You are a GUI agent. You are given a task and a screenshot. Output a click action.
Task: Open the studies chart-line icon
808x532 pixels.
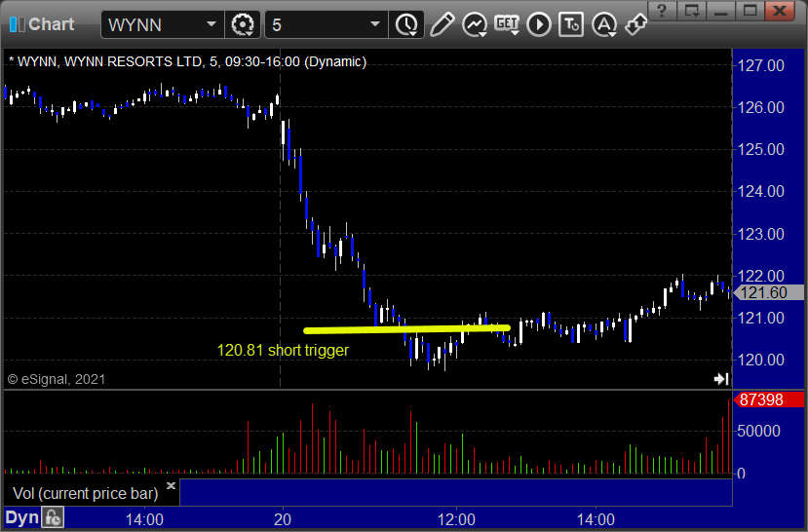tap(475, 24)
